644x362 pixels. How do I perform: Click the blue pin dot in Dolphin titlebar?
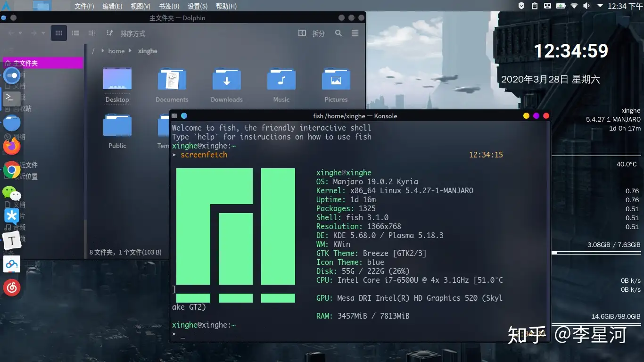coord(4,18)
